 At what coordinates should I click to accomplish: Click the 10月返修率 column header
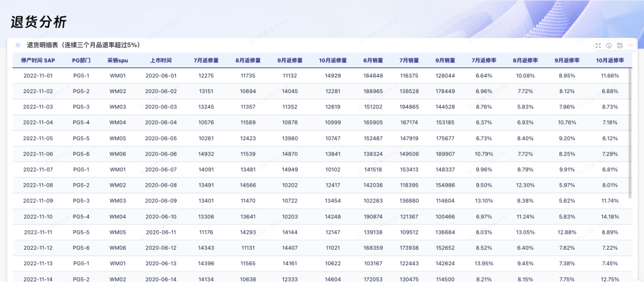click(611, 60)
